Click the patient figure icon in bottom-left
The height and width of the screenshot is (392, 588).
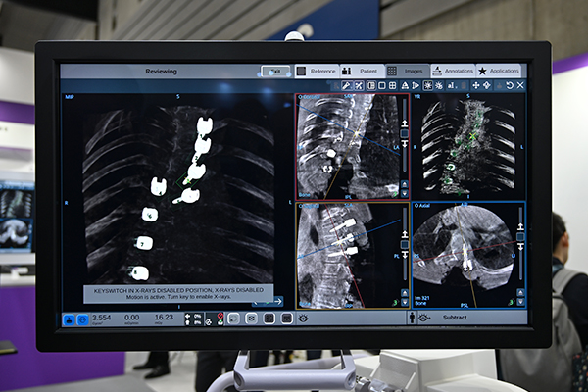point(70,318)
